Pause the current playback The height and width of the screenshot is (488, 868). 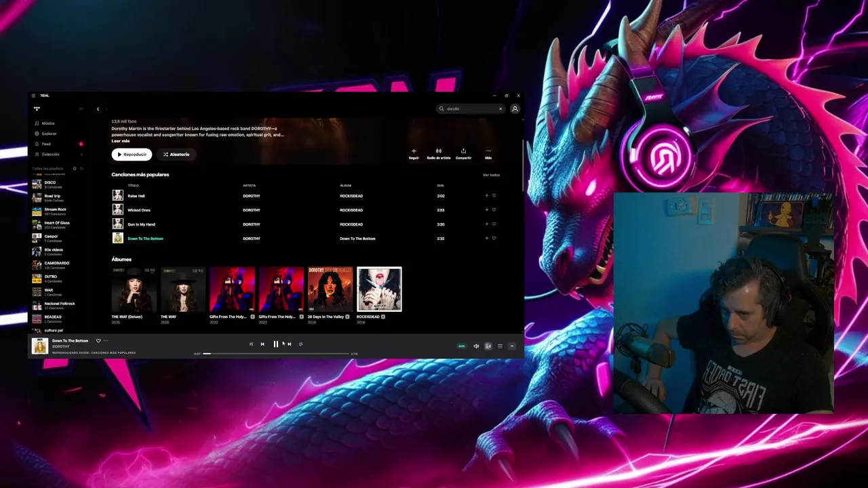pos(276,344)
